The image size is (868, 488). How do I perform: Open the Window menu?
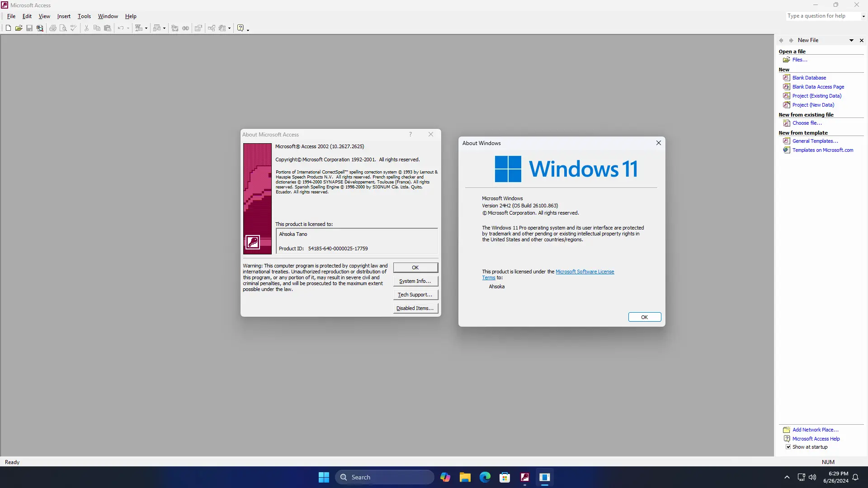tap(108, 16)
